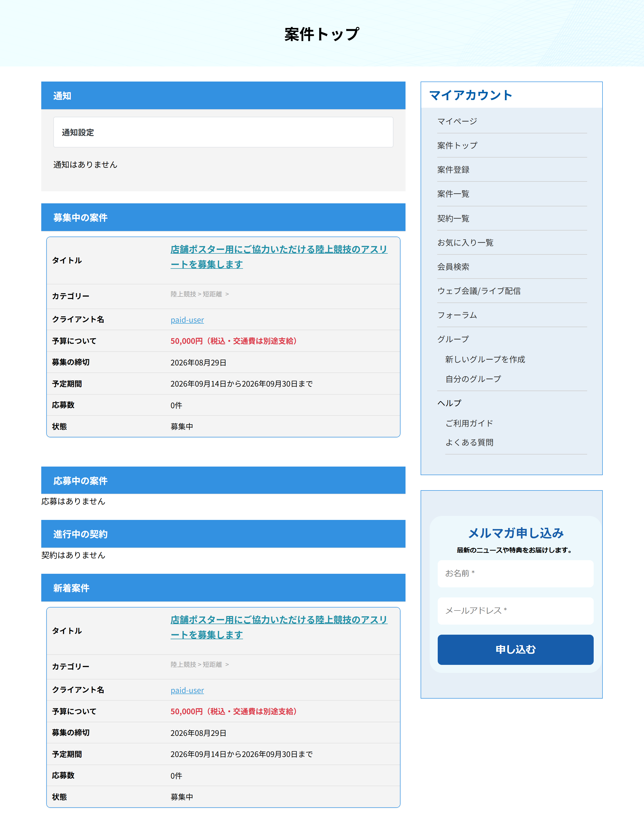
Task: Open お気に入り一覧 in sidebar
Action: 465,242
